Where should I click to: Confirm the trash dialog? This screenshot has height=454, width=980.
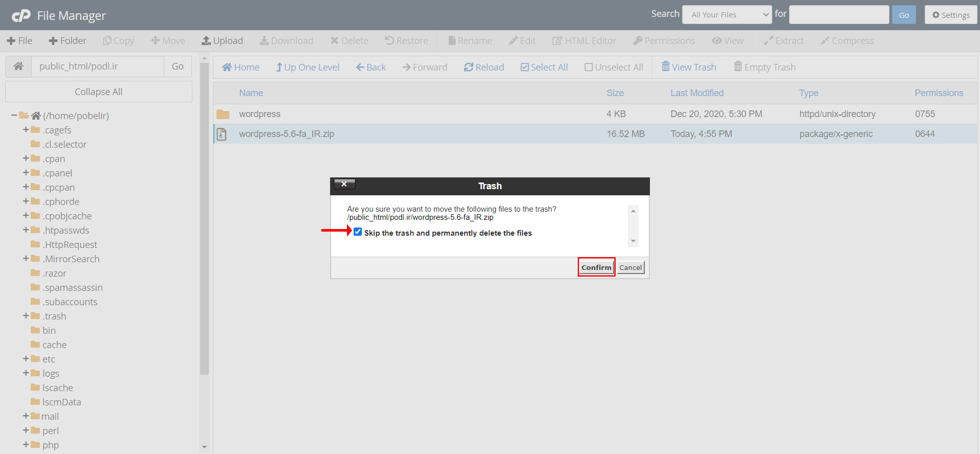[596, 267]
